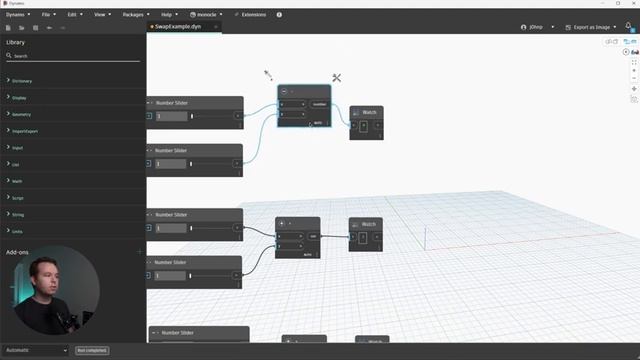Viewport: 640px width, 360px height.
Task: Click the Add-ons plus icon
Action: (x=140, y=252)
